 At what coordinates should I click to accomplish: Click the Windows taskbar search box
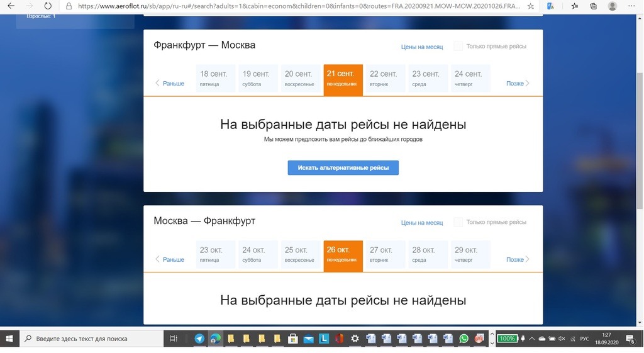click(x=91, y=339)
